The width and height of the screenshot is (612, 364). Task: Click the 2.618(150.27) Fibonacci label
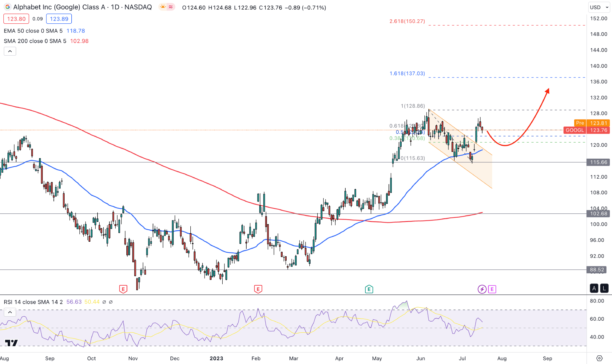407,21
